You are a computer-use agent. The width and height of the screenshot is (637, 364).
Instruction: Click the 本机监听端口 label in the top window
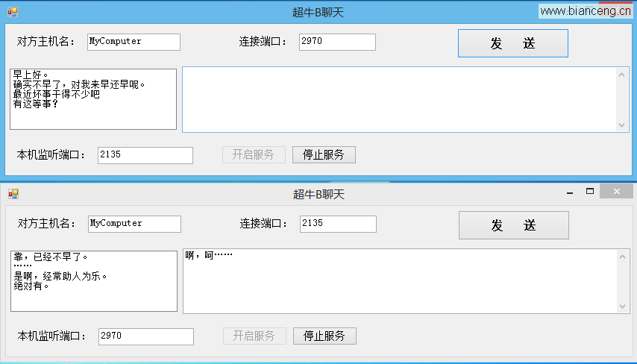pos(51,155)
